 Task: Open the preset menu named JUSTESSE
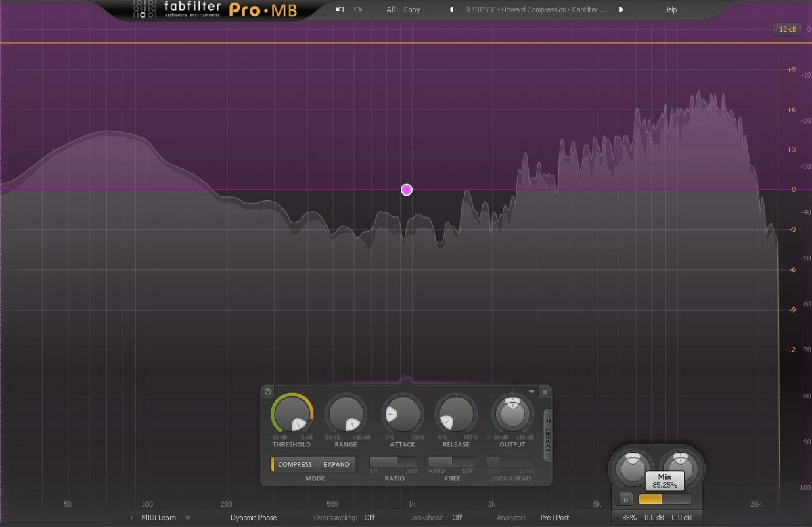click(535, 9)
